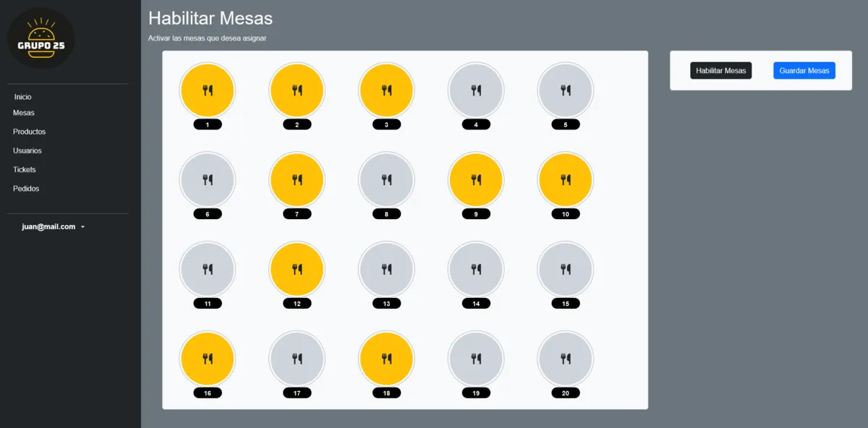The width and height of the screenshot is (868, 428).
Task: Click the table 20 cutlery icon
Action: [566, 359]
